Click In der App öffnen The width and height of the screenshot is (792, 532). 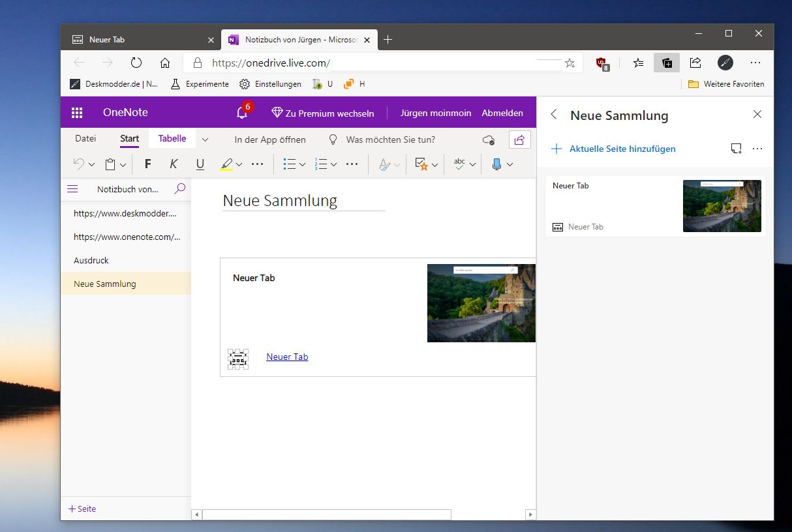[270, 140]
